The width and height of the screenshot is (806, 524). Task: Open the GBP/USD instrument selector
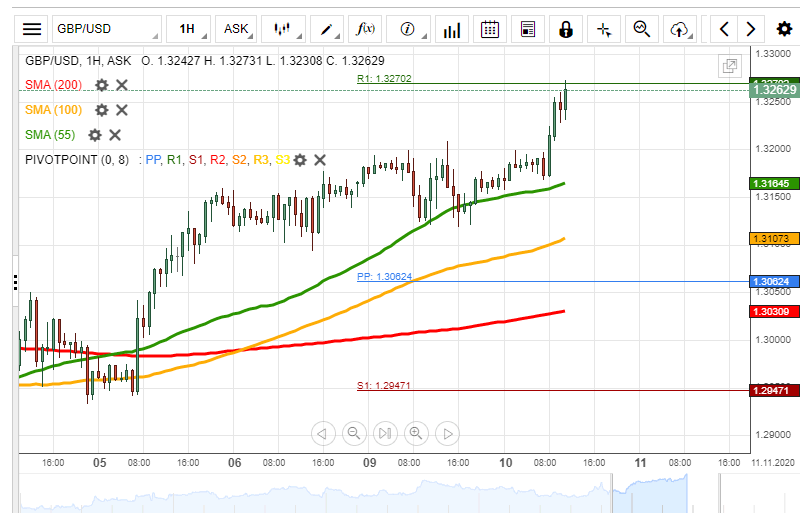[105, 29]
